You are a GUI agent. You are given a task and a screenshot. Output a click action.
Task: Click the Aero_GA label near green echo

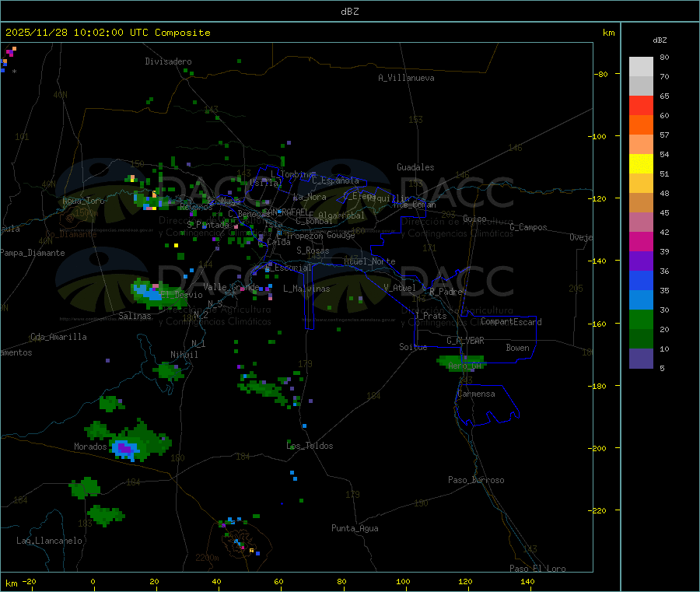pos(465,366)
